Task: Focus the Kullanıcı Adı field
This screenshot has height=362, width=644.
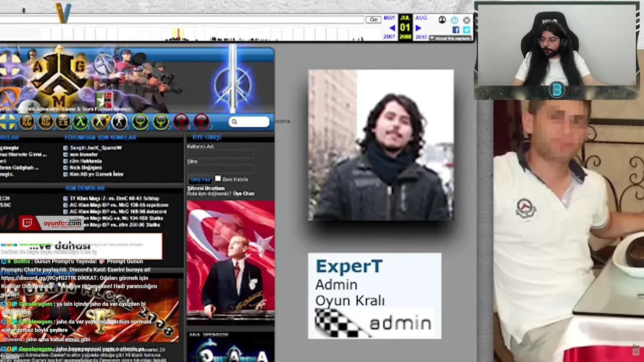Action: tap(220, 154)
